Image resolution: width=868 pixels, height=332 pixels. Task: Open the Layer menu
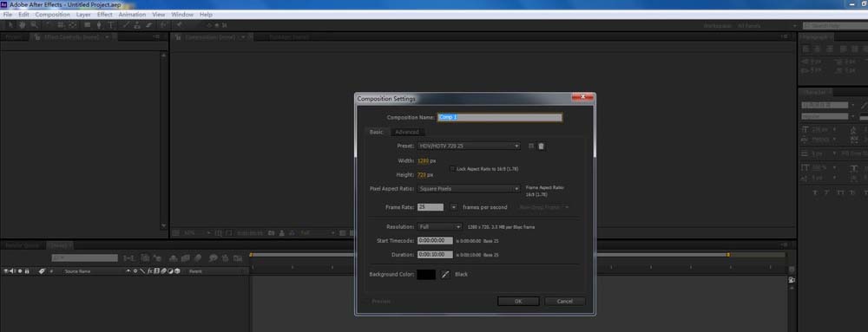pos(83,15)
